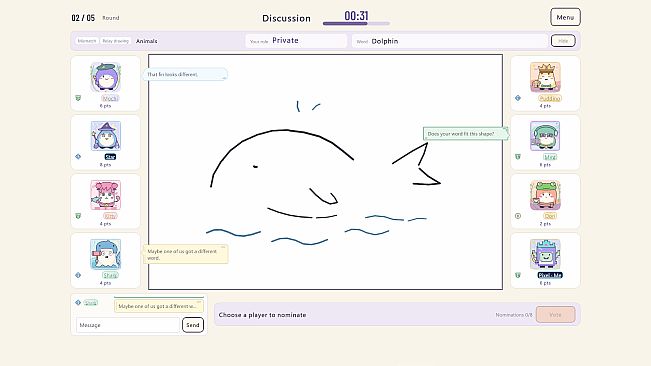
Task: Click the Animals category label
Action: click(147, 41)
